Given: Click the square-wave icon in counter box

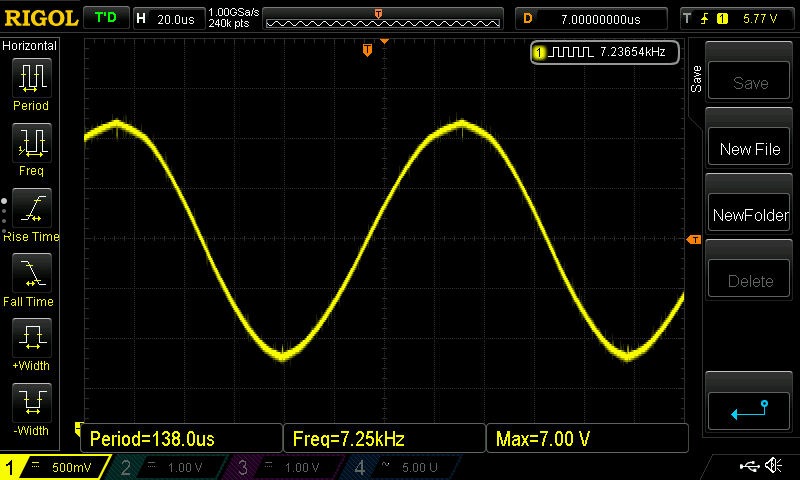Looking at the screenshot, I should (x=572, y=52).
